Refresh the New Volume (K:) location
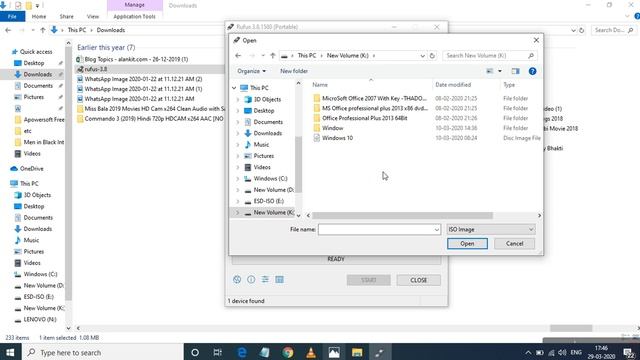This screenshot has width=640, height=360. (432, 56)
